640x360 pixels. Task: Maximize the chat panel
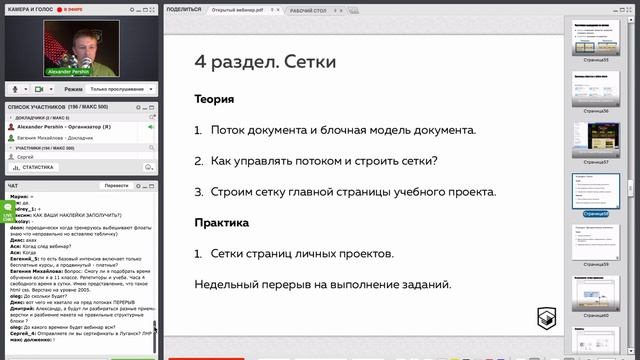point(151,186)
